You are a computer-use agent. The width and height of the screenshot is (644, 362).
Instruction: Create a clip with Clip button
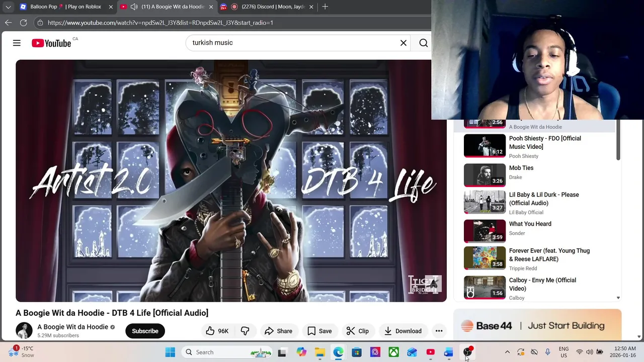pyautogui.click(x=358, y=331)
